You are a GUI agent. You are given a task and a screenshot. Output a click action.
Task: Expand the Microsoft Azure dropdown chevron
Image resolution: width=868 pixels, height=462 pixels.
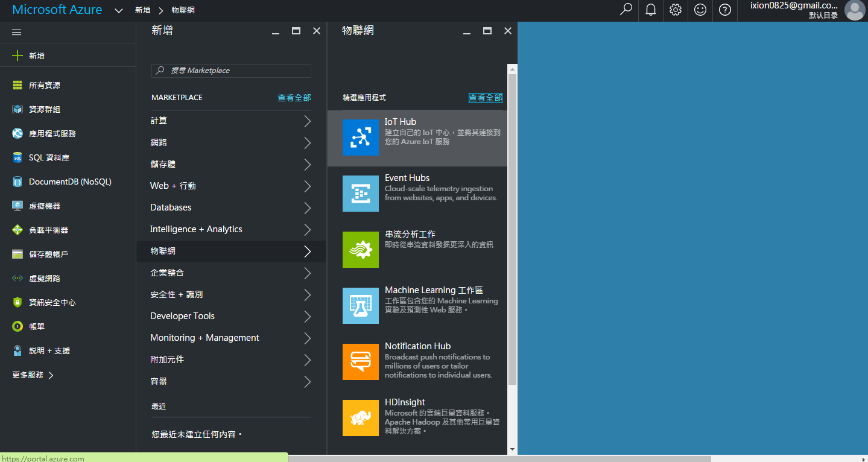119,11
